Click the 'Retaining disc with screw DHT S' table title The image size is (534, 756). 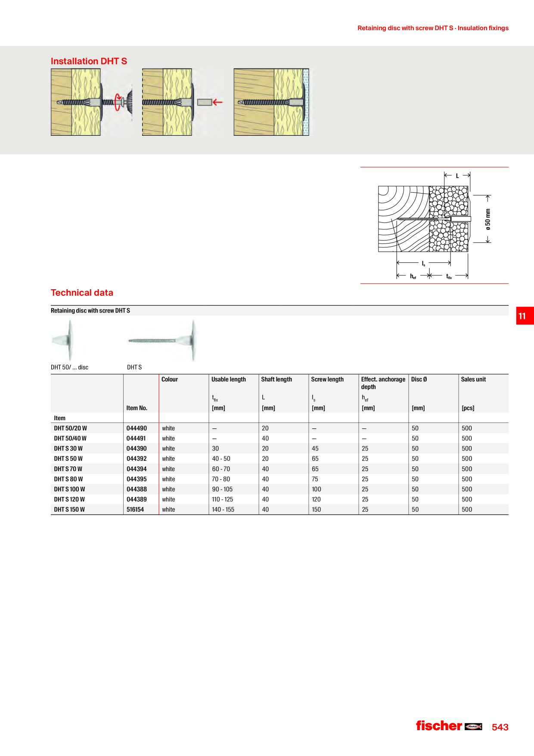(x=90, y=310)
